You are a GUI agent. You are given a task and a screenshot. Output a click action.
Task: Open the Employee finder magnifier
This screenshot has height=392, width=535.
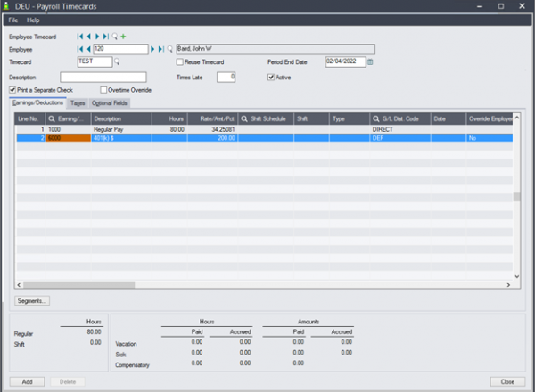(170, 49)
